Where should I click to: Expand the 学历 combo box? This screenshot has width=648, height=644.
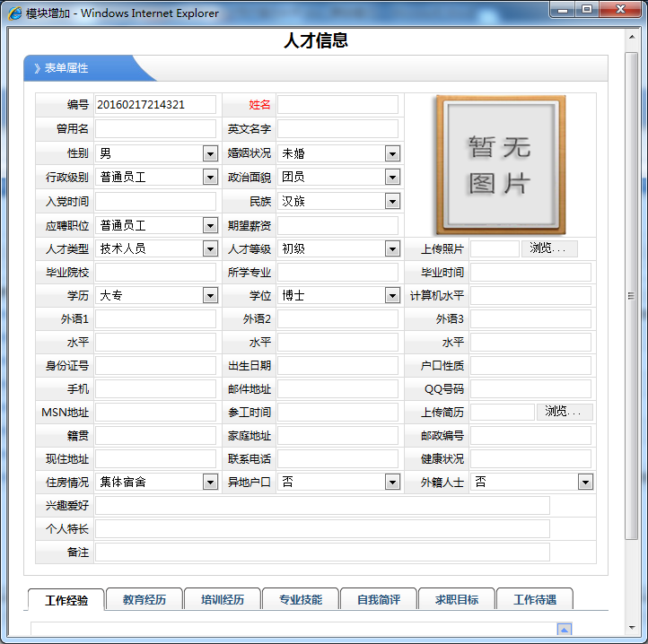coord(210,295)
